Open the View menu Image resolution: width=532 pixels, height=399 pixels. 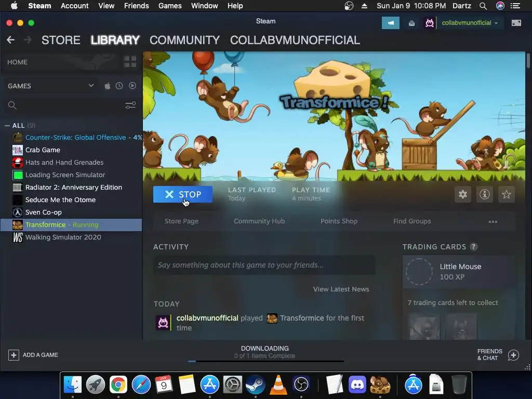106,6
